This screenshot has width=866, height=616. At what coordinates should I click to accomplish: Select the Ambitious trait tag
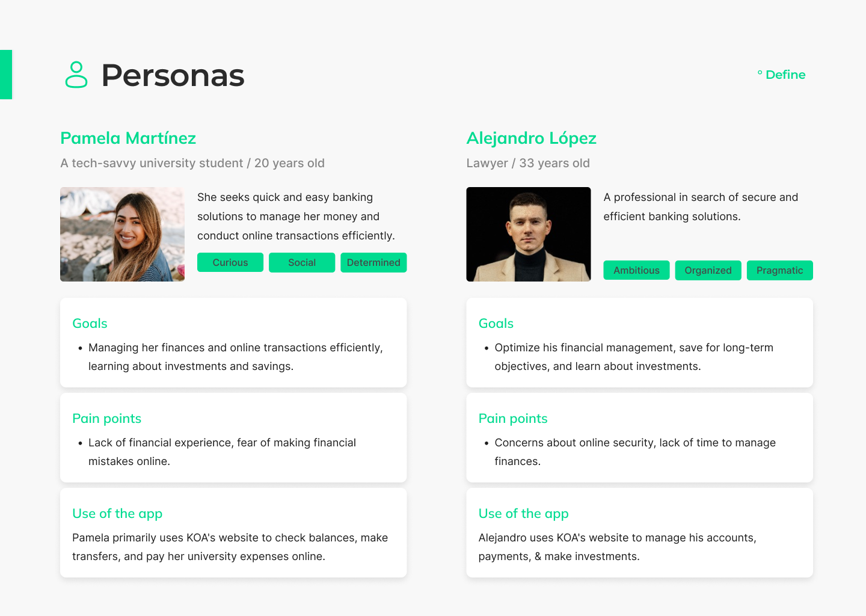tap(636, 270)
